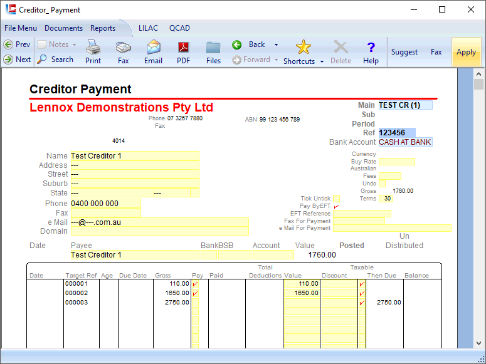486x364 pixels.
Task: Toggle the Undo checkbox
Action: (x=383, y=183)
